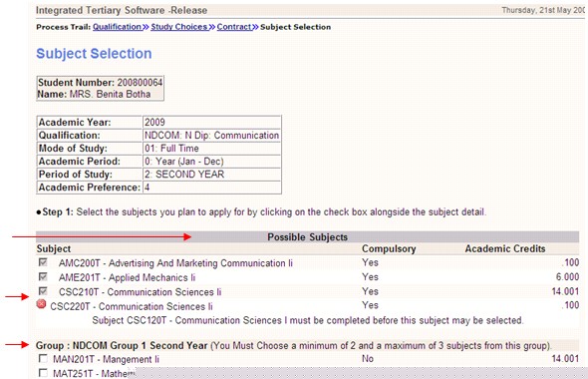
Task: Tick the MAT251T checkbox
Action: point(43,373)
